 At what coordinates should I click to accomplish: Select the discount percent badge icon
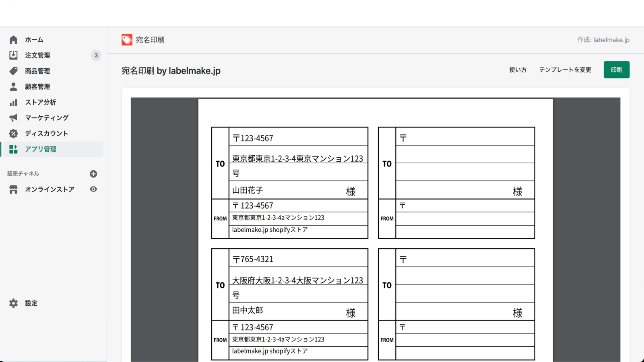(13, 133)
